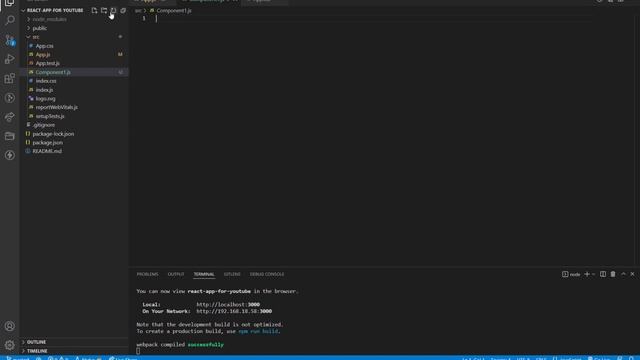The width and height of the screenshot is (640, 360).
Task: Collapse REACT-APP-FOR-YOUTUBE project root
Action: [x=55, y=11]
